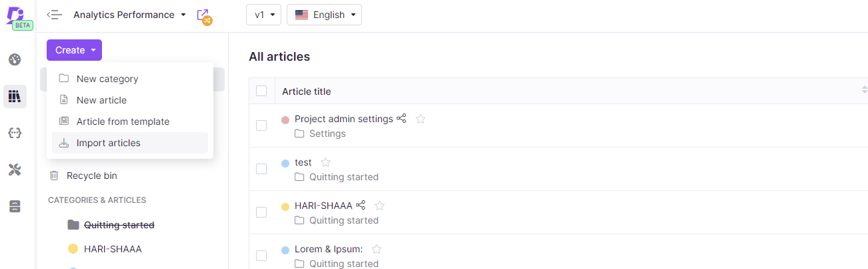
Task: Select the Project admin settings checkbox
Action: (x=261, y=125)
